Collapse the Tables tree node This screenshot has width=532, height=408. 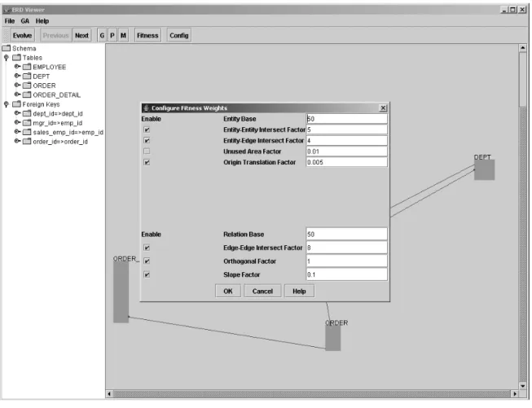[x=6, y=58]
